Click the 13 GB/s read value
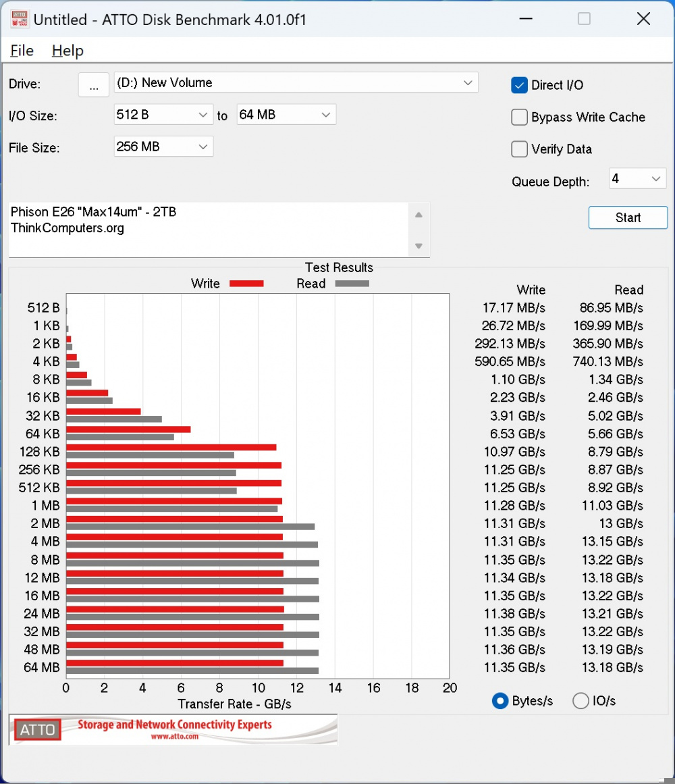The image size is (675, 784). 621,523
